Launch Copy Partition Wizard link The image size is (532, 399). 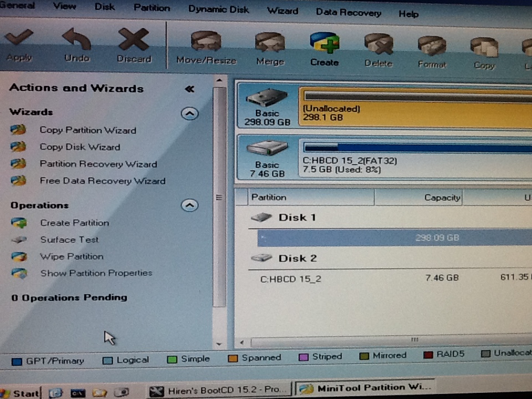click(88, 130)
